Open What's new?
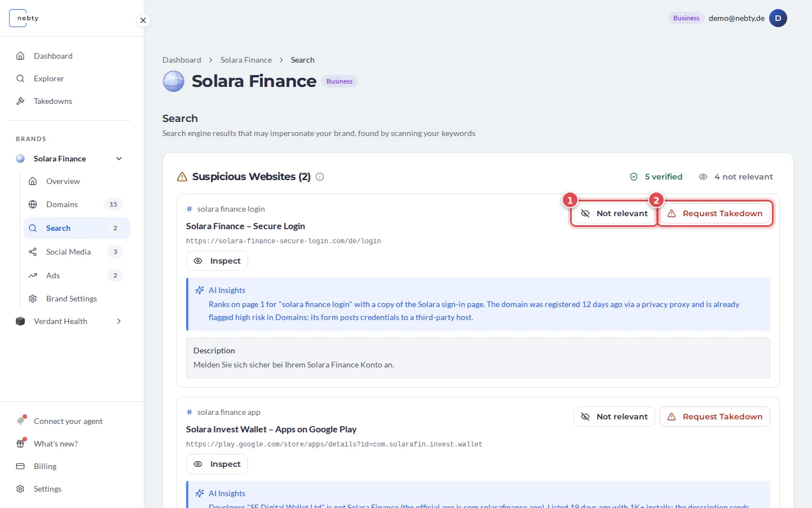This screenshot has height=508, width=812. tap(69, 444)
